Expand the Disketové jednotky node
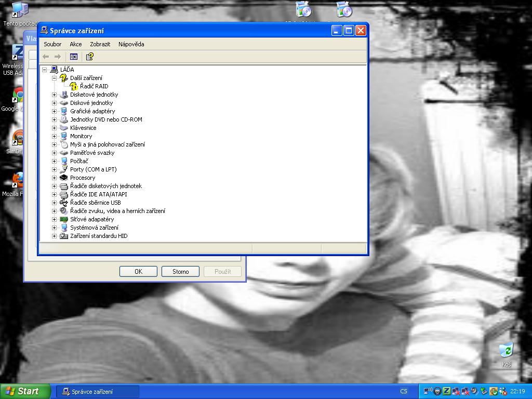532x399 pixels. coord(54,95)
